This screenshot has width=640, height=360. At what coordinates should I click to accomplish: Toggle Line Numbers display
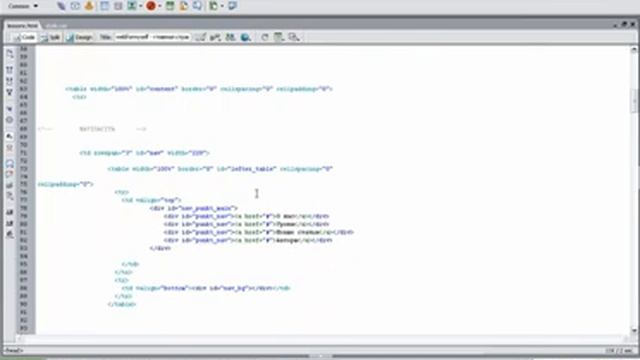coord(10,136)
